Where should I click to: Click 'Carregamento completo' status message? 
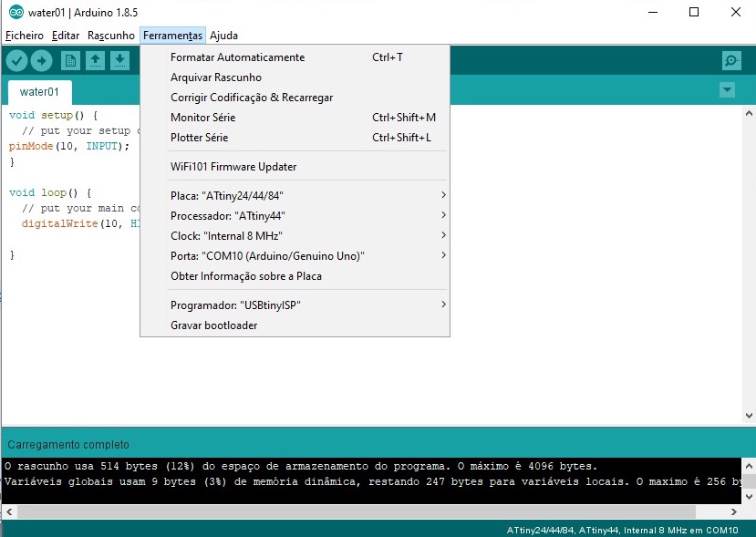point(68,444)
